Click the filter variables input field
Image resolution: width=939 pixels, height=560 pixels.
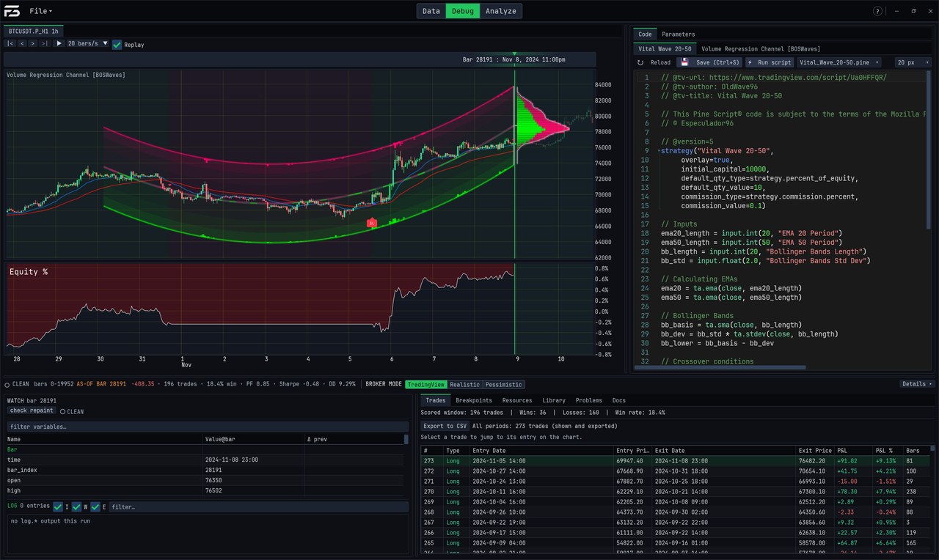click(208, 427)
